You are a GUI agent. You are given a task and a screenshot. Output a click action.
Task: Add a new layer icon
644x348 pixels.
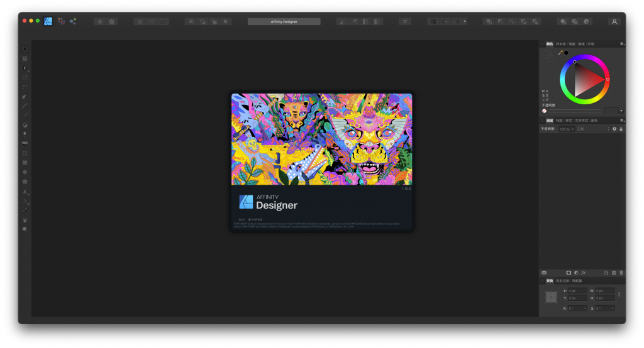[606, 273]
